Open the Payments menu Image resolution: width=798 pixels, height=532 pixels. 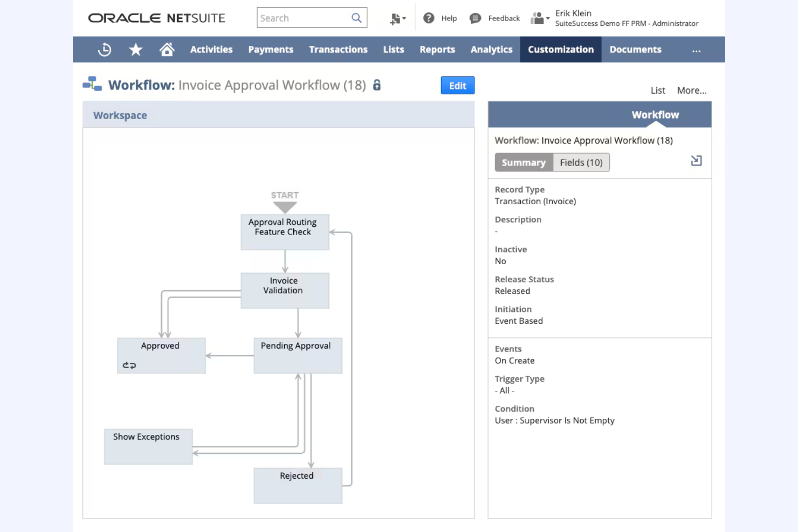pyautogui.click(x=271, y=50)
